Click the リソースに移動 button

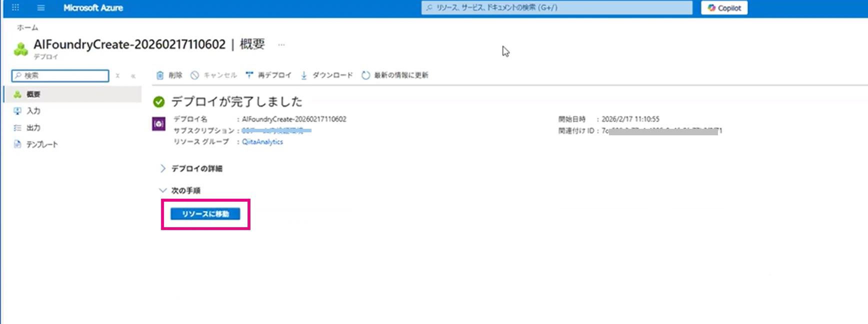pos(205,214)
